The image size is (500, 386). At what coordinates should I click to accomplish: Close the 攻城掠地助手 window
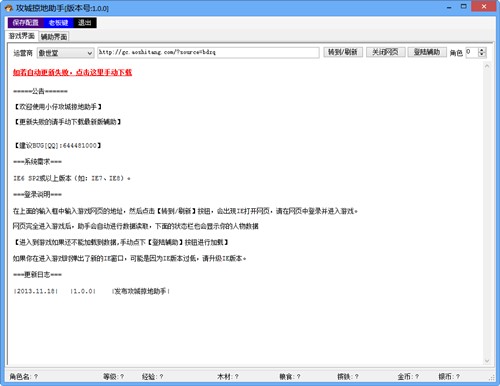[x=484, y=7]
